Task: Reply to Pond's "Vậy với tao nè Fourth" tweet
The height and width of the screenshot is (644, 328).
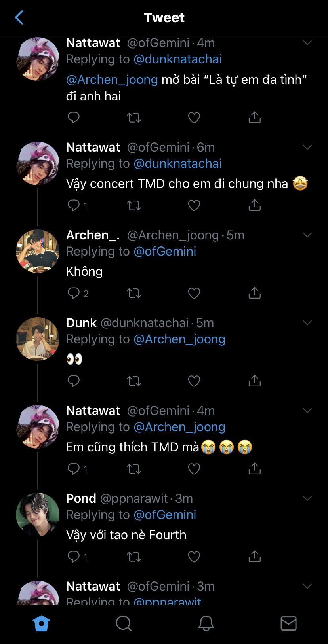Action: [x=74, y=557]
